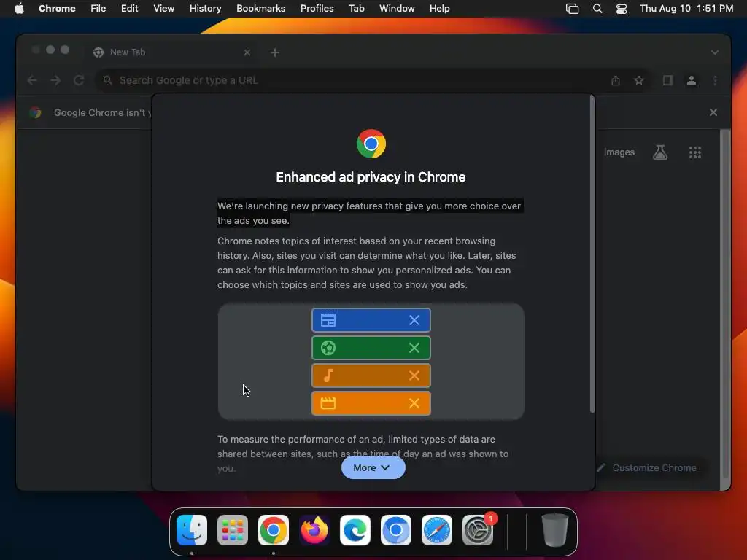Open the profile avatar menu
Viewport: 747px width, 560px height.
692,80
